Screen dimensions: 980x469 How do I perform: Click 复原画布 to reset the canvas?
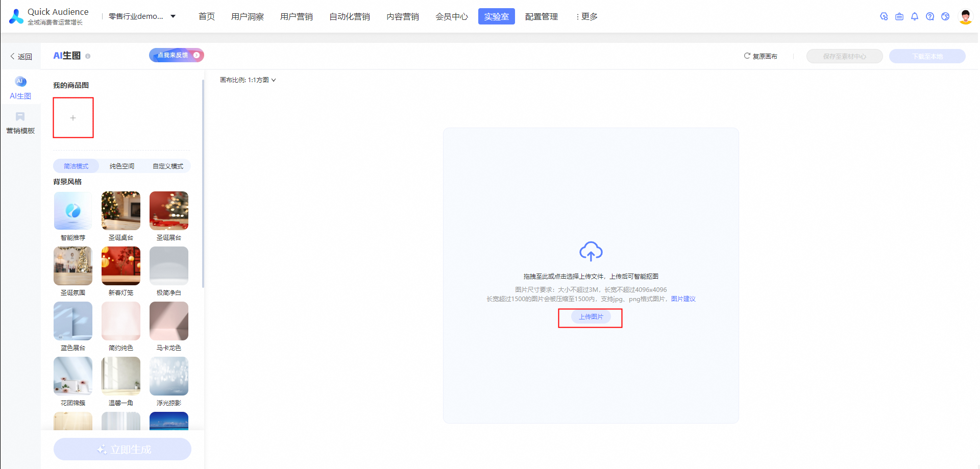pyautogui.click(x=761, y=56)
